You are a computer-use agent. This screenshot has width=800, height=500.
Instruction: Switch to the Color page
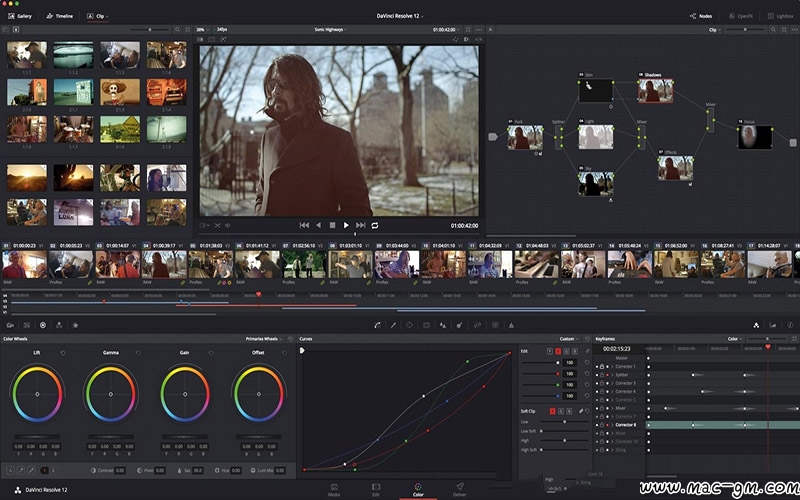point(418,490)
